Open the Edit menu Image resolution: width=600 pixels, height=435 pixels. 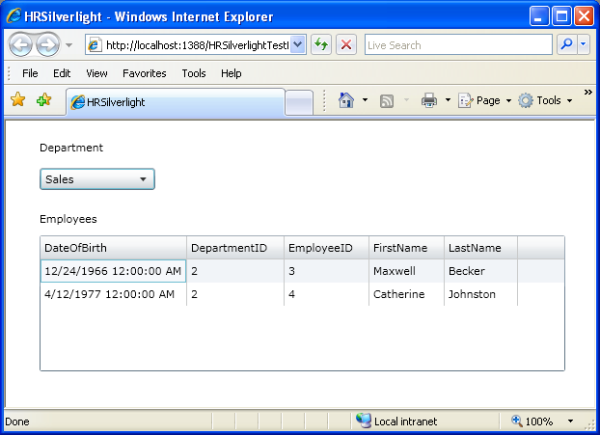point(62,73)
